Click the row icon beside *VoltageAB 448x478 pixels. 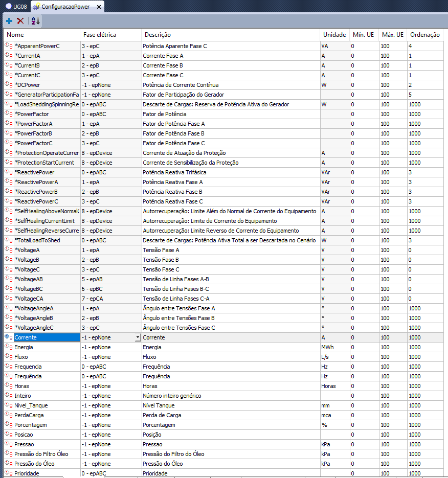pos(9,279)
